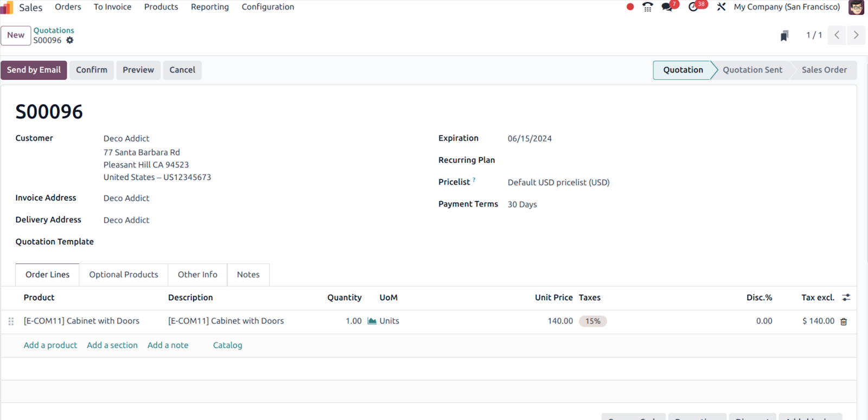
Task: Switch company via My Company (San Francisco)
Action: (787, 7)
